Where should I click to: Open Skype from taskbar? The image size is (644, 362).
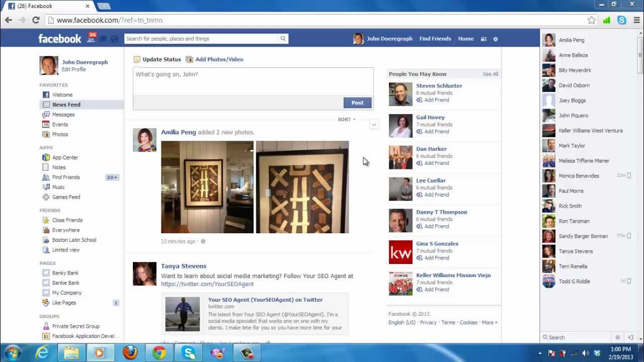pyautogui.click(x=189, y=353)
